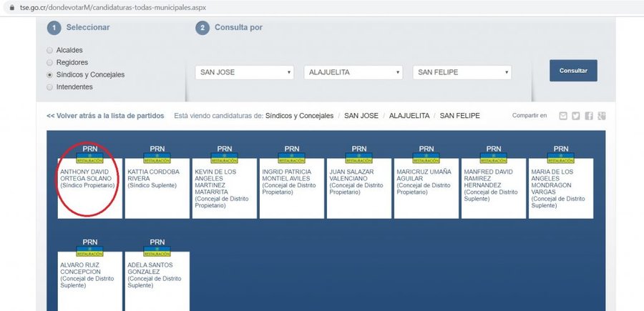Viewport: 644px width, 311px height.
Task: Click PRN flag above Kattia Cordoba Rivera
Action: pos(157,157)
